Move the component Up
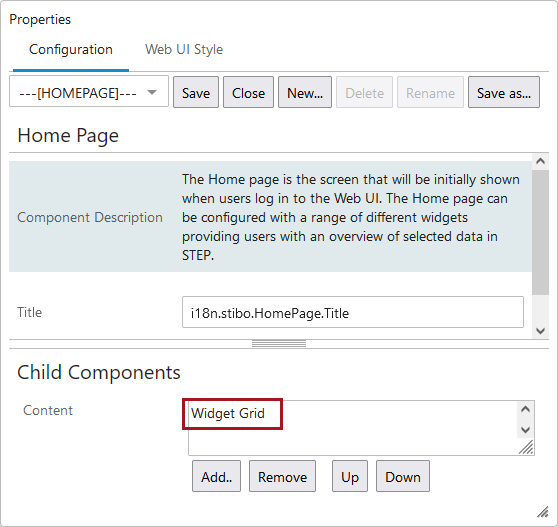This screenshot has height=527, width=558. 350,476
